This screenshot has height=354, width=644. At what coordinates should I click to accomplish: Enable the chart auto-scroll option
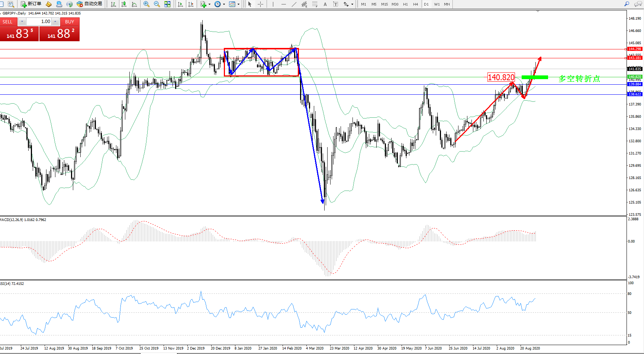click(x=180, y=4)
